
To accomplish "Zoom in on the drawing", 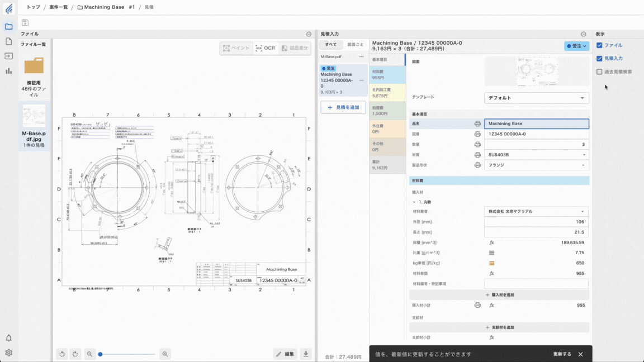I will coord(165,354).
